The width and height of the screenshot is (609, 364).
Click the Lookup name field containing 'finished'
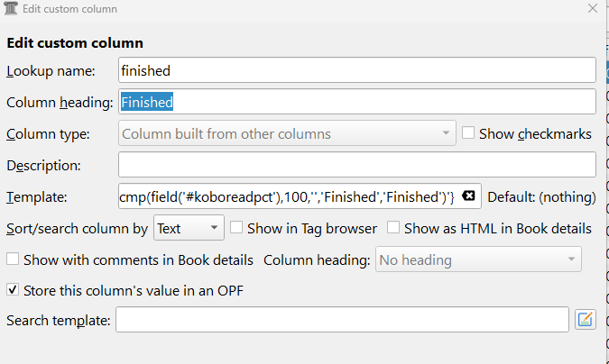tap(356, 70)
